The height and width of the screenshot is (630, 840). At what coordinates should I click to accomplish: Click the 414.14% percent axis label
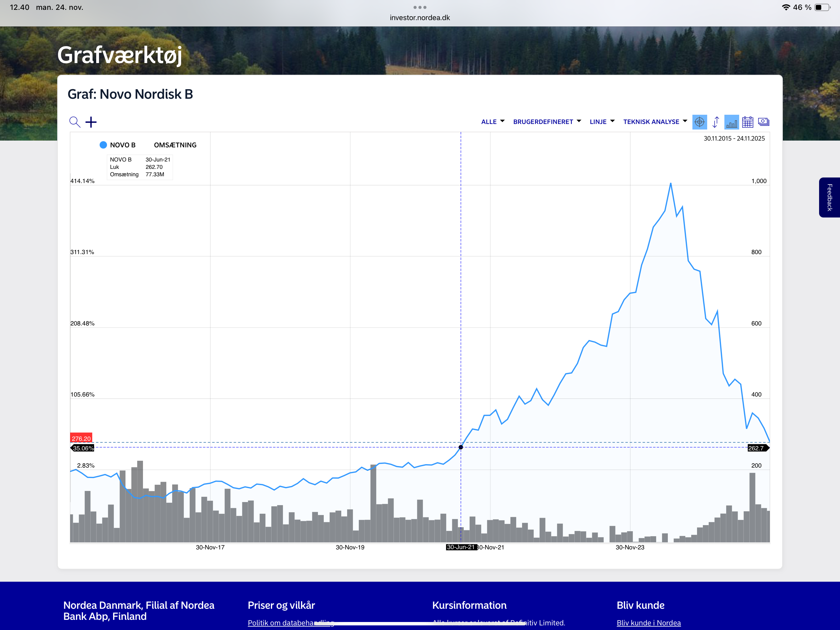point(82,181)
